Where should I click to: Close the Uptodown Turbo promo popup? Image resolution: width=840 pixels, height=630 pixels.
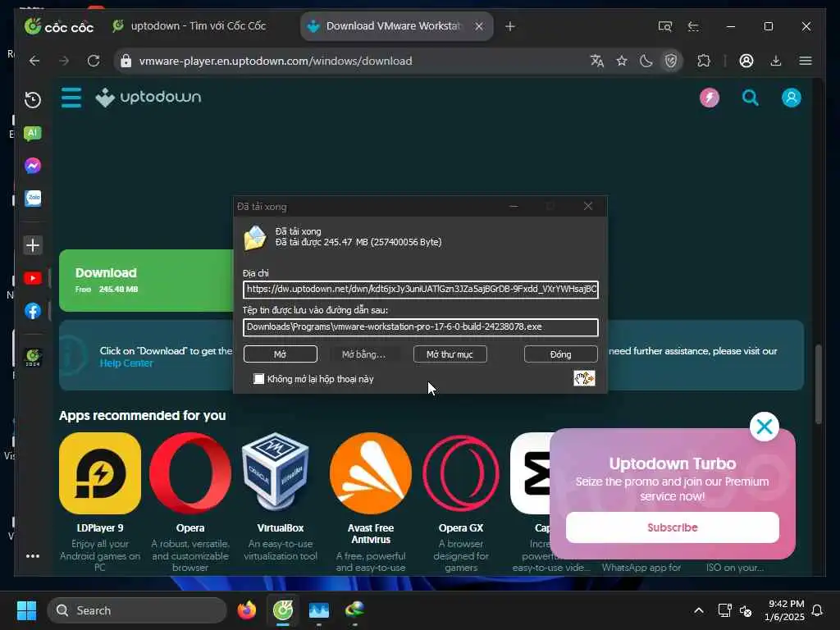pos(765,427)
